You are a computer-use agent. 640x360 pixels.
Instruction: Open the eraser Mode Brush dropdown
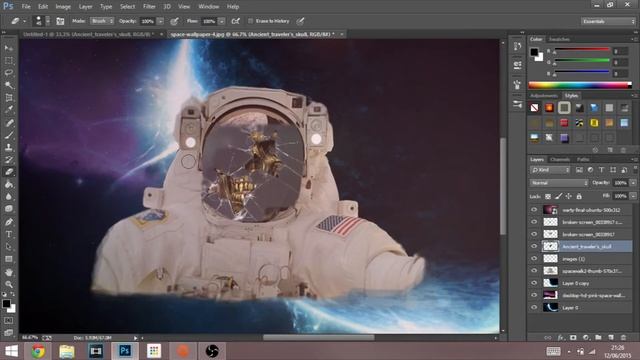pyautogui.click(x=102, y=21)
